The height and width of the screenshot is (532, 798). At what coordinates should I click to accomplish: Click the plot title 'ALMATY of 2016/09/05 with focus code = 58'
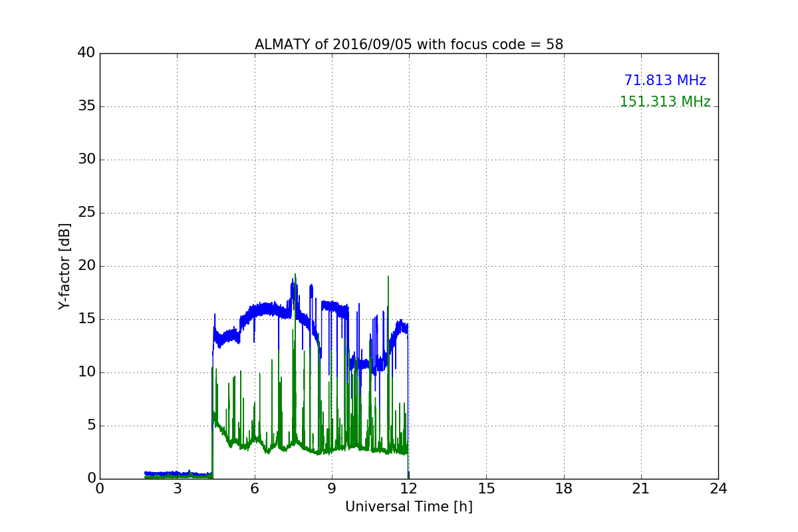pos(409,45)
